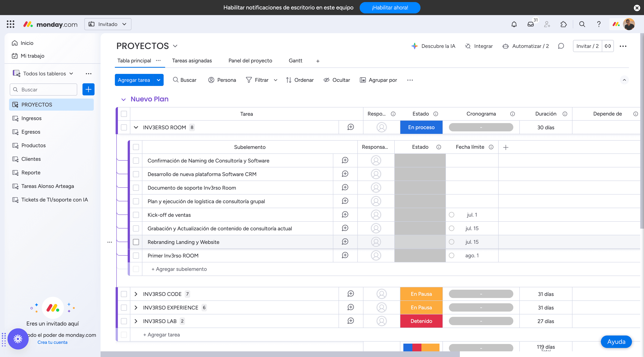The image size is (644, 357).
Task: Check the INV3RSO LAB row checkbox
Action: coord(124,321)
